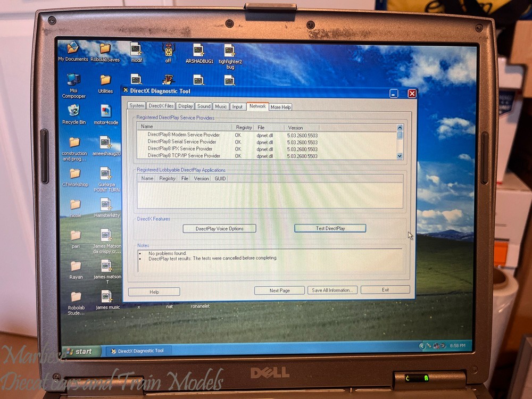Click the DirectX title bar icon
Image resolution: width=532 pixels, height=399 pixels.
(126, 90)
